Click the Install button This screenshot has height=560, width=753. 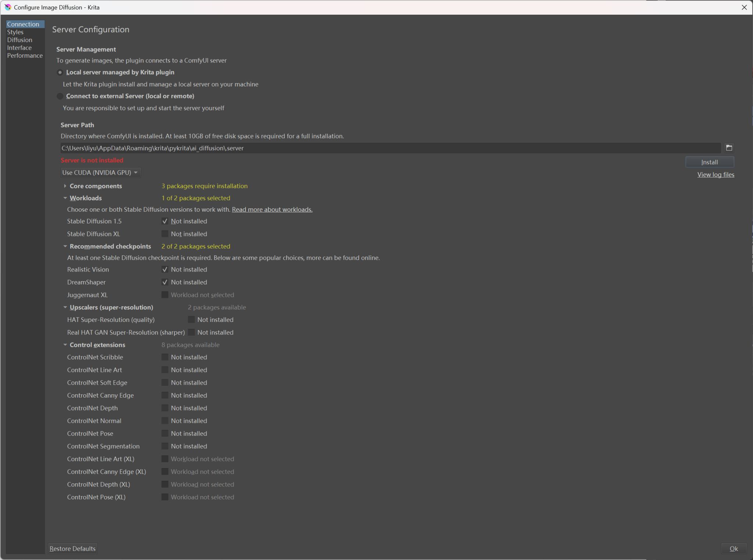(709, 162)
